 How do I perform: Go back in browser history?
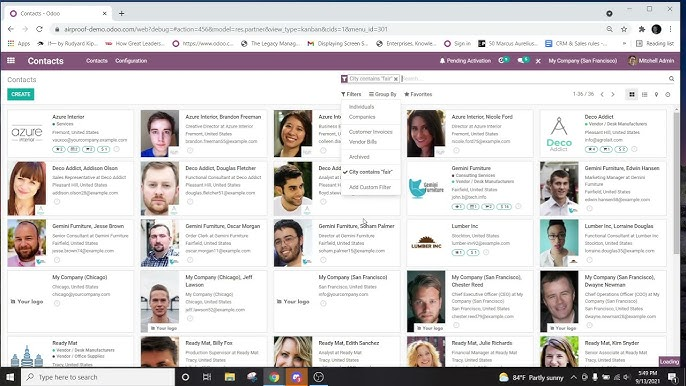coord(11,29)
